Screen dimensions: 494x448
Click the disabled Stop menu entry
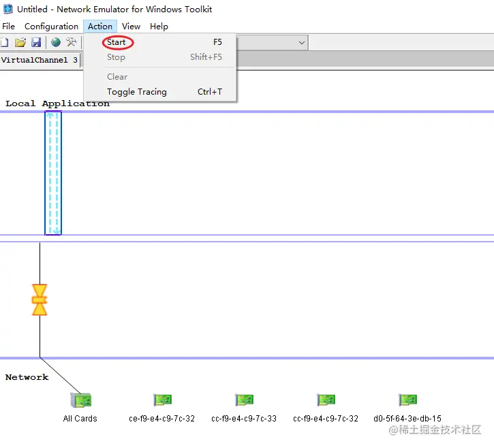coord(160,57)
